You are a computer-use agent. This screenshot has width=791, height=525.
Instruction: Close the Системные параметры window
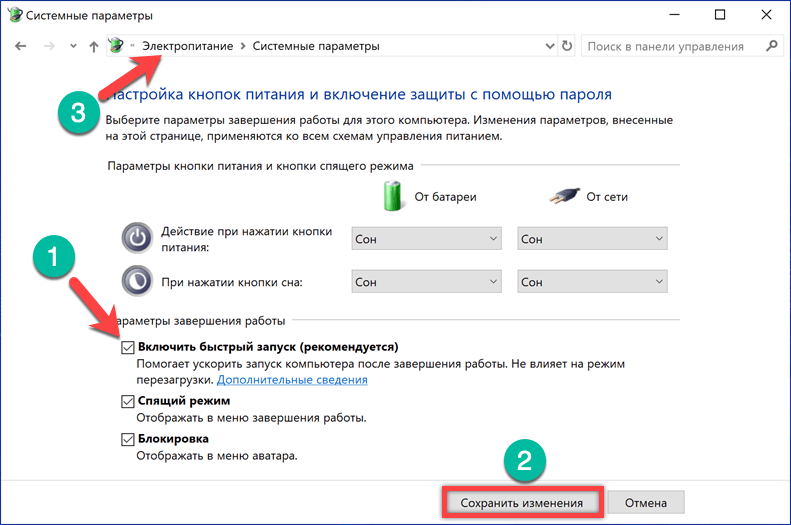tap(766, 15)
